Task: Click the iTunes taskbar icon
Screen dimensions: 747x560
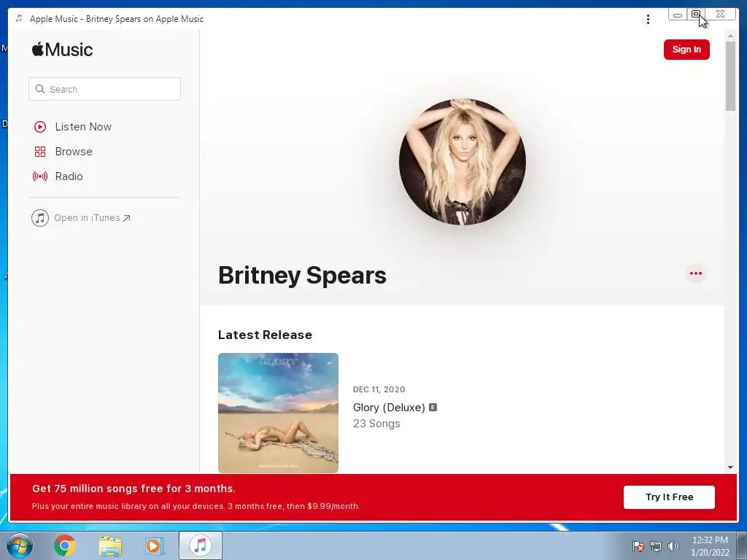Action: tap(201, 545)
